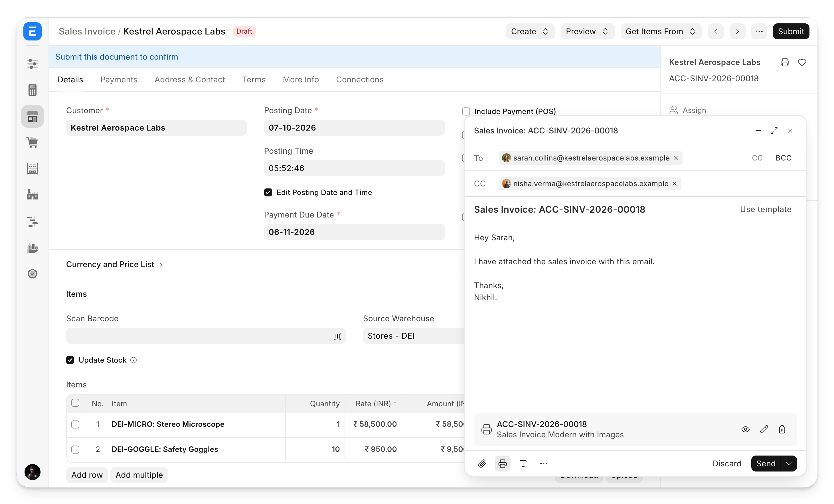Click Add row below Items table

point(87,475)
